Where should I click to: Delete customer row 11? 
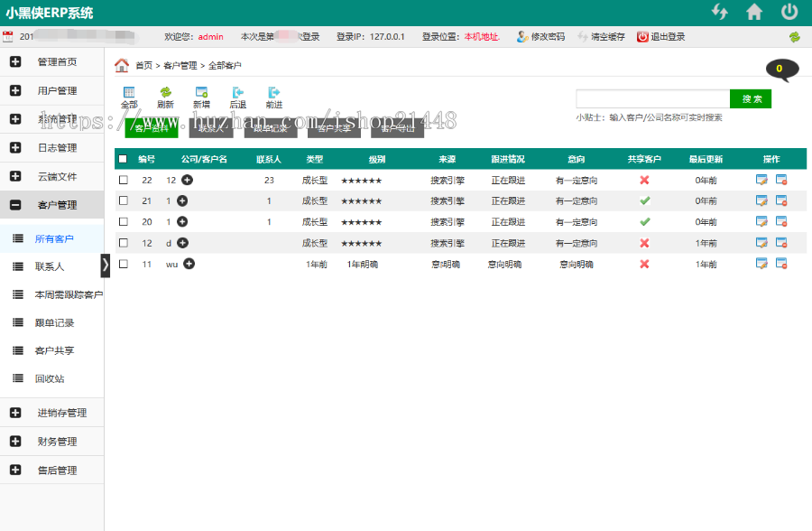(781, 264)
